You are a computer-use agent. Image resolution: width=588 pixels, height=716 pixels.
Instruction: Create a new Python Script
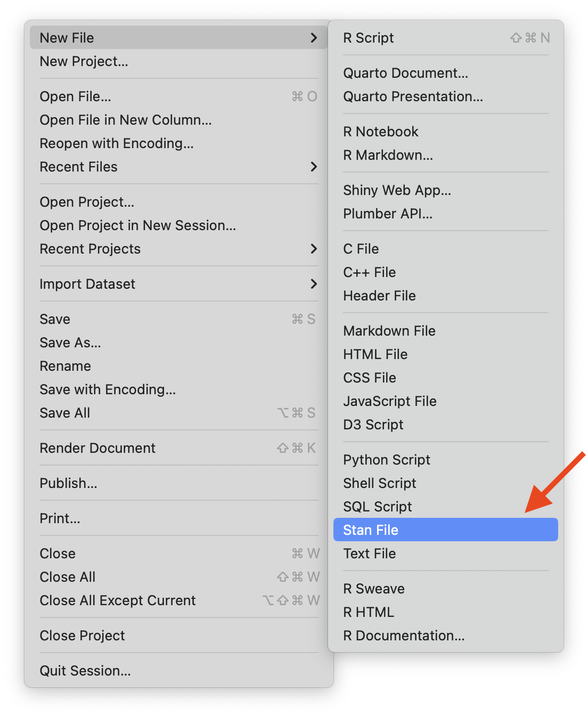point(387,460)
